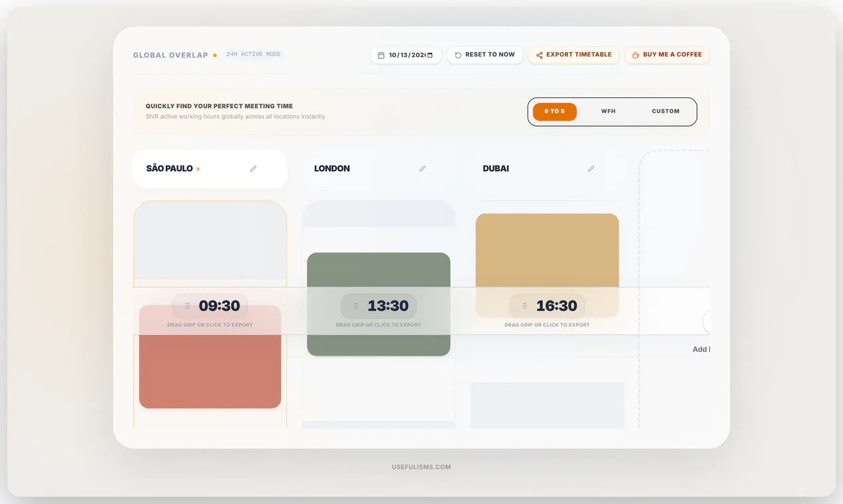Click the refresh icon in Reset to Now
Screen dimensions: 843x504
(458, 55)
